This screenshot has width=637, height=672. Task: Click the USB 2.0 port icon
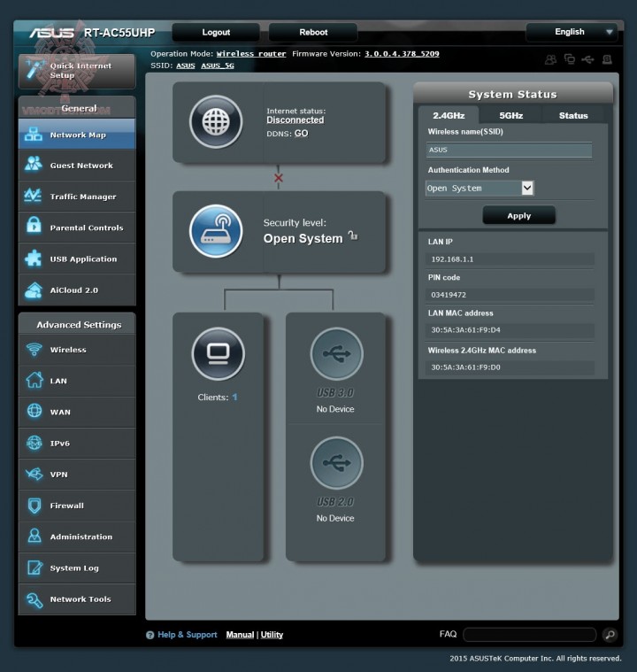click(x=336, y=463)
